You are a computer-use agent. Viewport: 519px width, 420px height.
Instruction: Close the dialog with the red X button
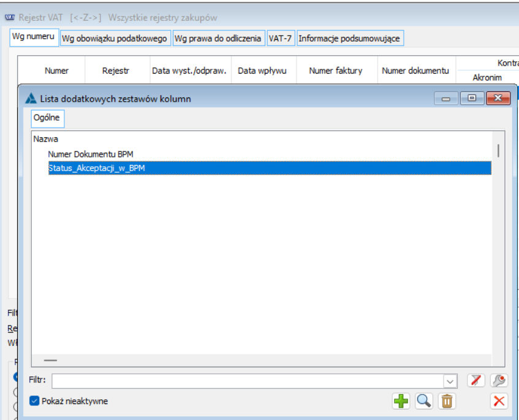[x=499, y=401]
